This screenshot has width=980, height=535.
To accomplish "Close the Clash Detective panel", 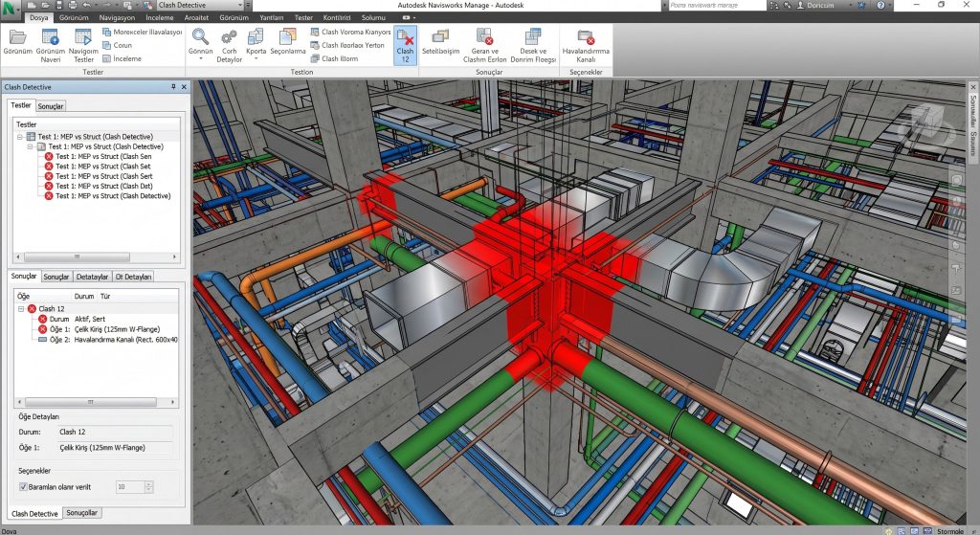I will click(184, 87).
